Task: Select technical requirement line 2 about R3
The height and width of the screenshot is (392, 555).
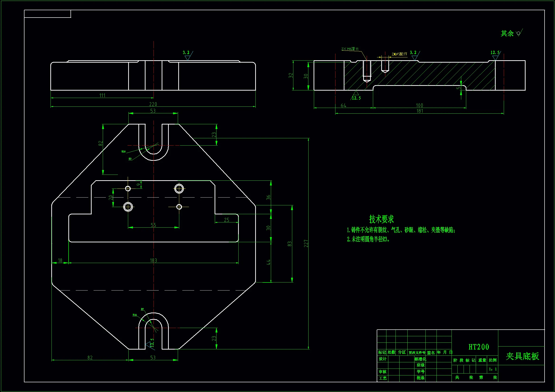Action: click(368, 239)
